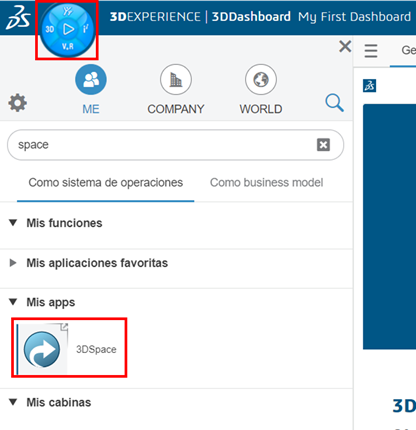Click the 3DS logo in the top bar
Image resolution: width=416 pixels, height=430 pixels.
[x=18, y=18]
